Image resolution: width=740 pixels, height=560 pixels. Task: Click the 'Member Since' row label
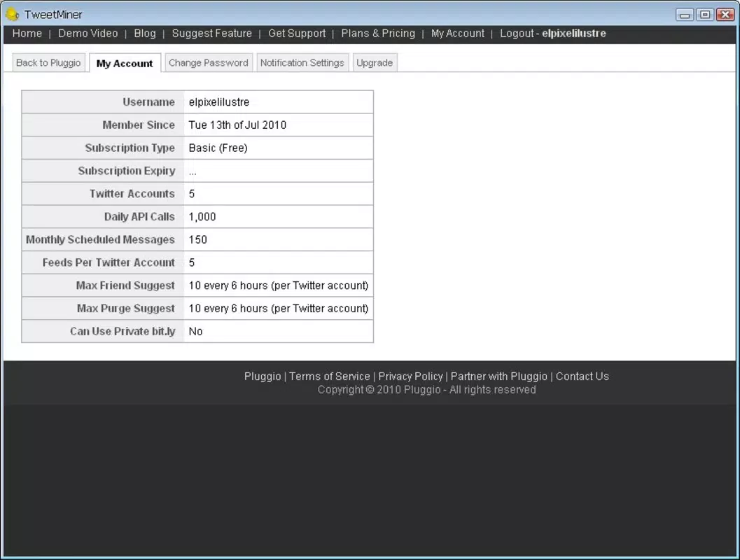pyautogui.click(x=139, y=125)
